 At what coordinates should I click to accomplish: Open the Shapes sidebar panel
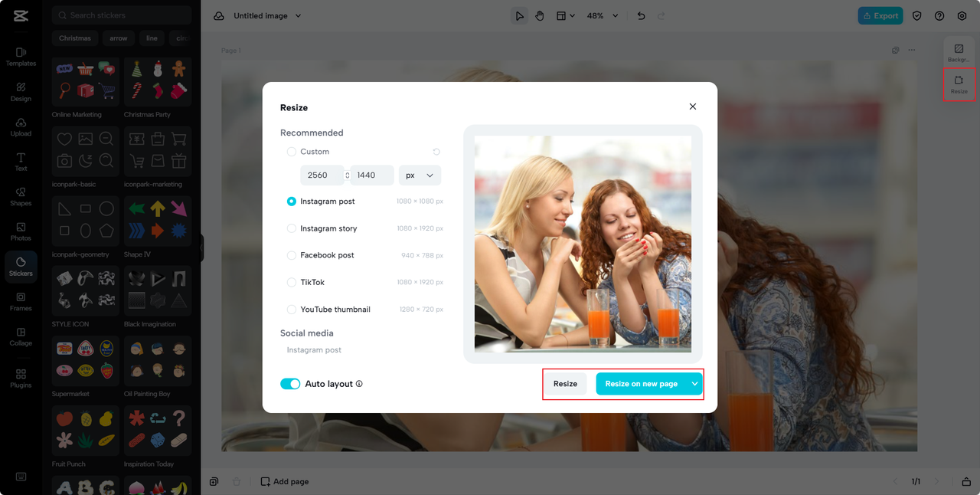point(21,197)
